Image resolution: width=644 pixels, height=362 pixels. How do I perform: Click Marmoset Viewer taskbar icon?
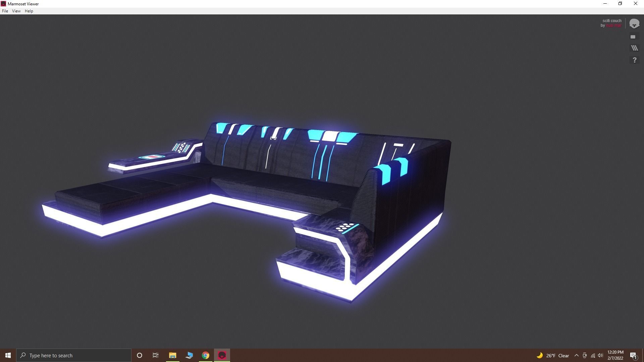coord(222,355)
